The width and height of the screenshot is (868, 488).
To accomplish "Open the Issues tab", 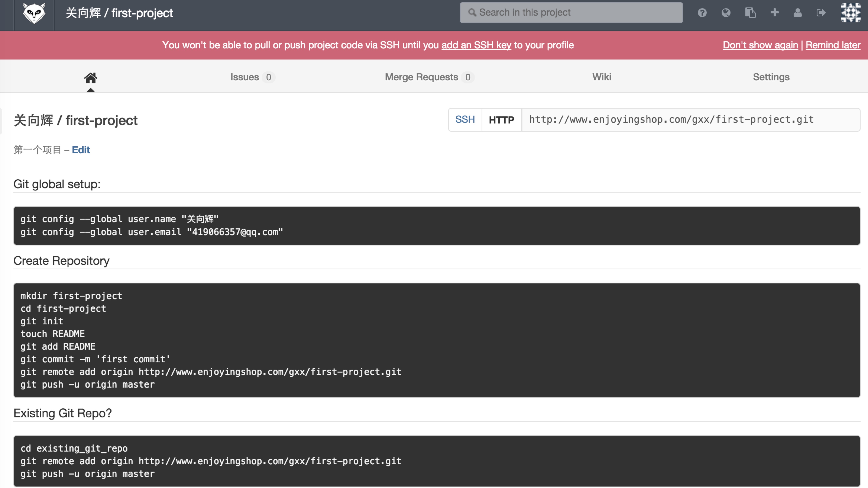I will coord(253,77).
